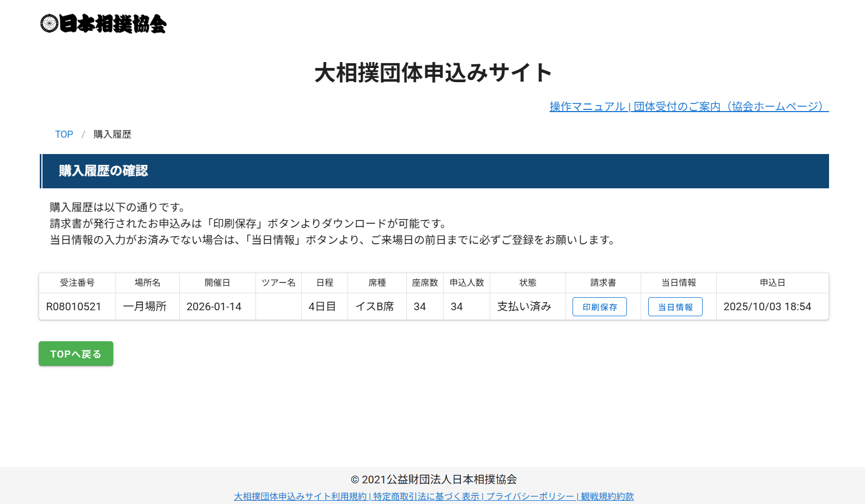Click the 大相撲団体申込みサイト page title
865x504 pixels.
(x=433, y=73)
